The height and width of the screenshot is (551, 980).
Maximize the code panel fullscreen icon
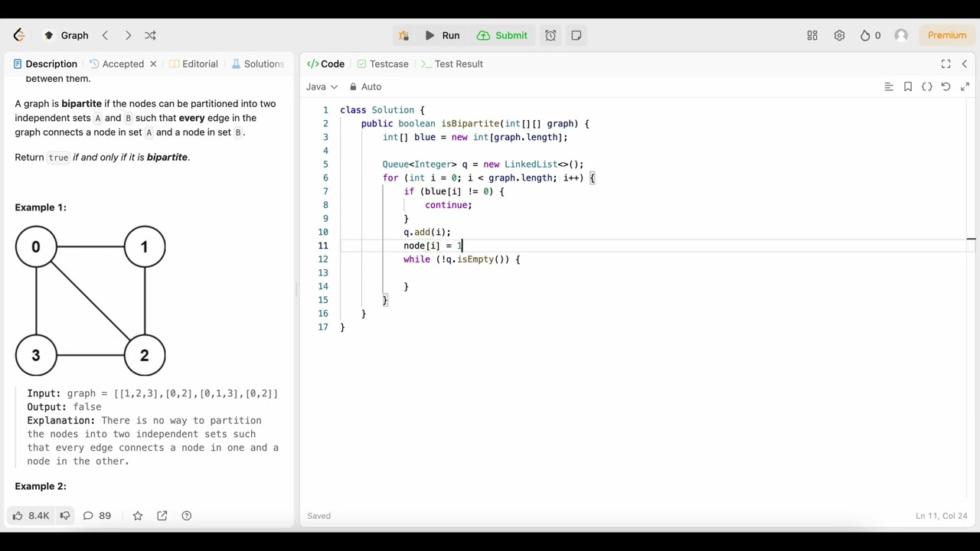click(x=946, y=64)
